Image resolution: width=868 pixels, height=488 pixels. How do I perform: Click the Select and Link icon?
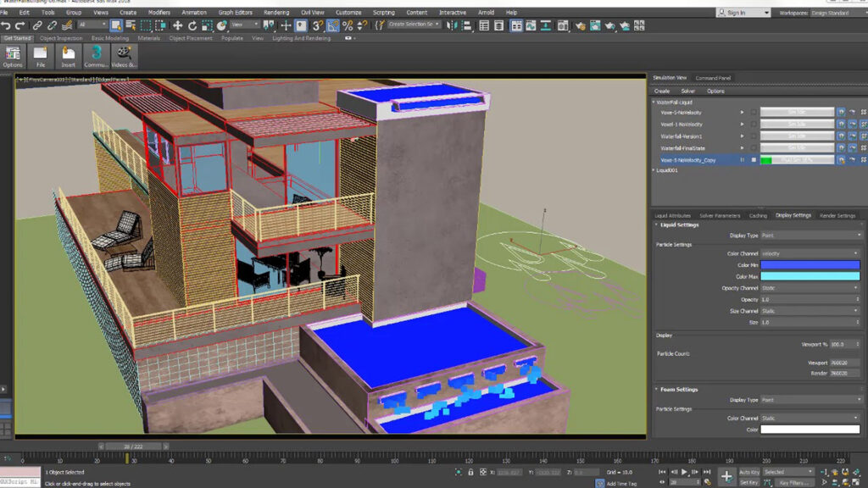coord(37,25)
